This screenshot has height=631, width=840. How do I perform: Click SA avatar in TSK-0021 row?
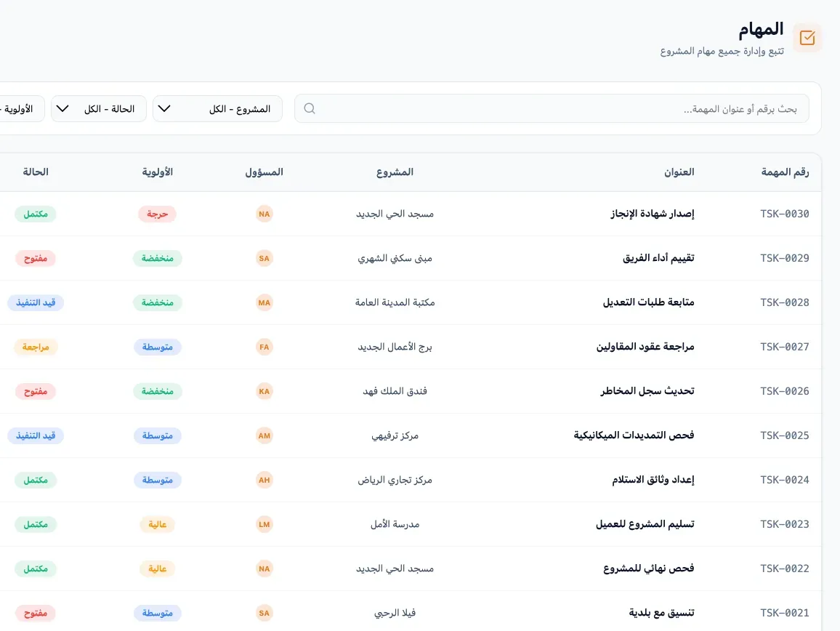point(264,613)
